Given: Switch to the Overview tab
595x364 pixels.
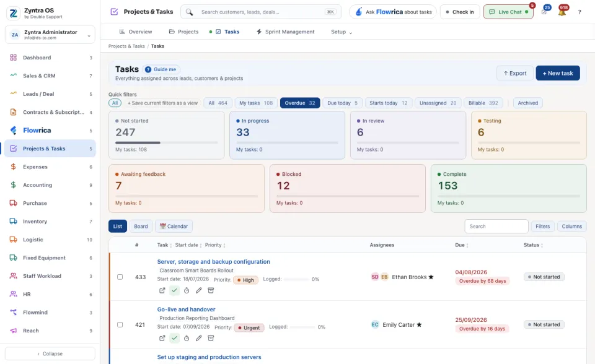Looking at the screenshot, I should pyautogui.click(x=136, y=32).
